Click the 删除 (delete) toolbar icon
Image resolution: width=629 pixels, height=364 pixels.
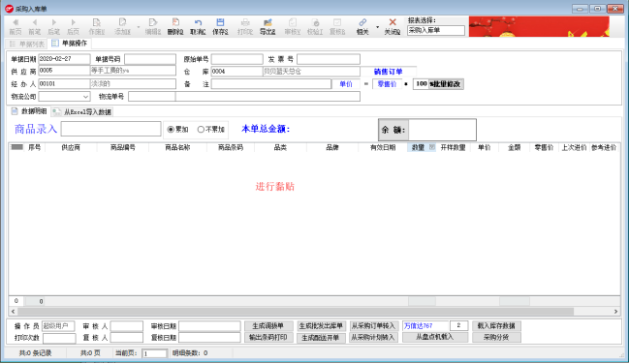click(175, 22)
